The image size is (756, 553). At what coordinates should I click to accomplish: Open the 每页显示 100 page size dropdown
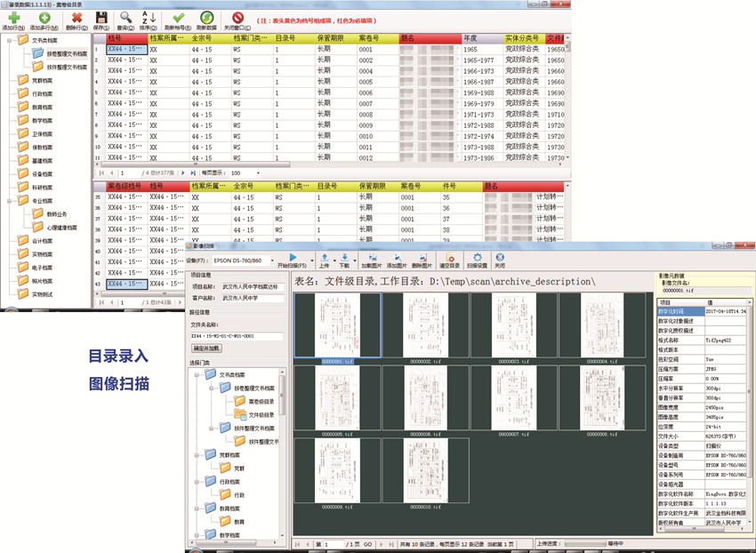[x=258, y=172]
